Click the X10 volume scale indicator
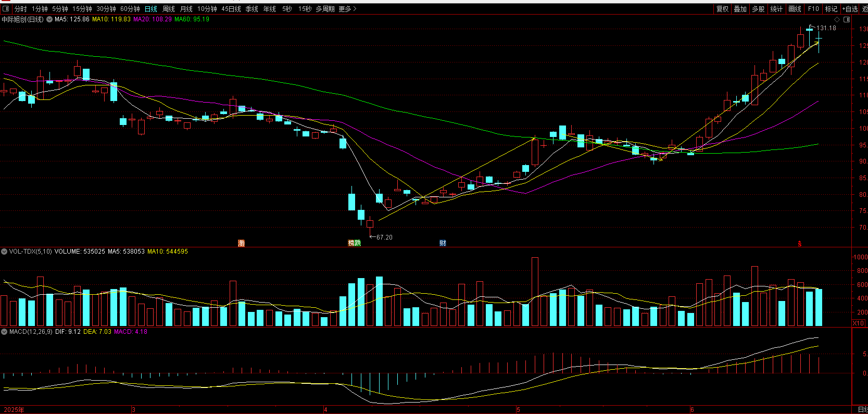 (x=858, y=323)
